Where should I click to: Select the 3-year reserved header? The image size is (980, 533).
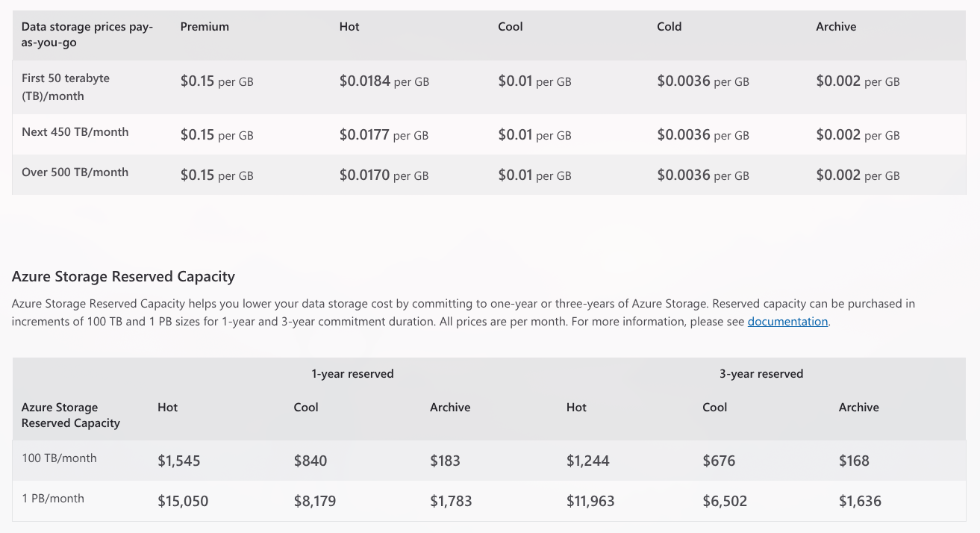click(761, 373)
